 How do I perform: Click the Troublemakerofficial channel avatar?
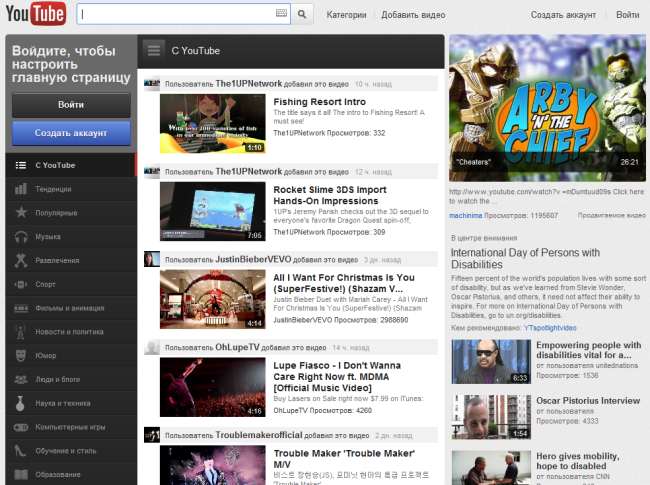pyautogui.click(x=152, y=435)
